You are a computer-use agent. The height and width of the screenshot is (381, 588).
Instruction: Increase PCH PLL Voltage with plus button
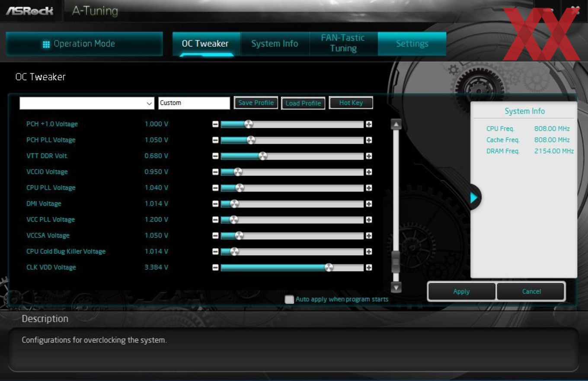(x=369, y=140)
